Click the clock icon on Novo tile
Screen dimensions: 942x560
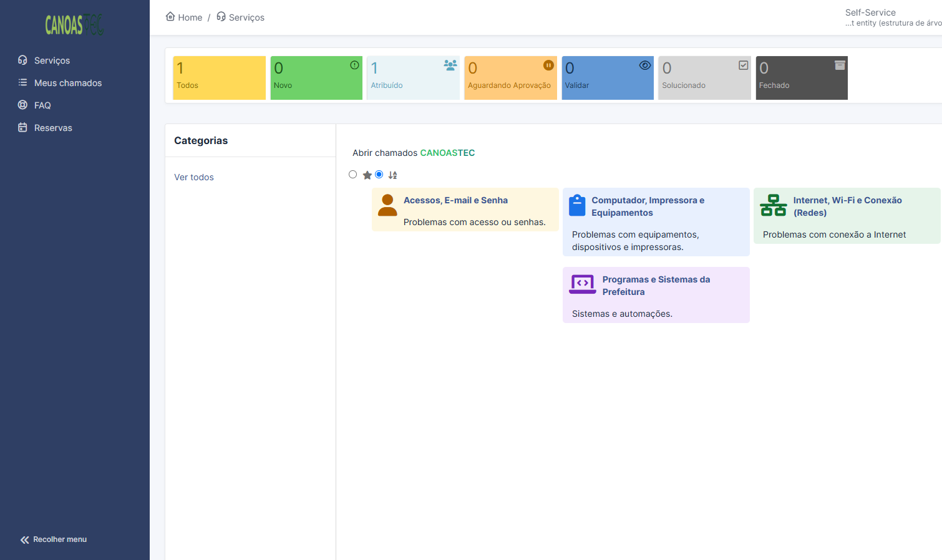[x=354, y=65]
